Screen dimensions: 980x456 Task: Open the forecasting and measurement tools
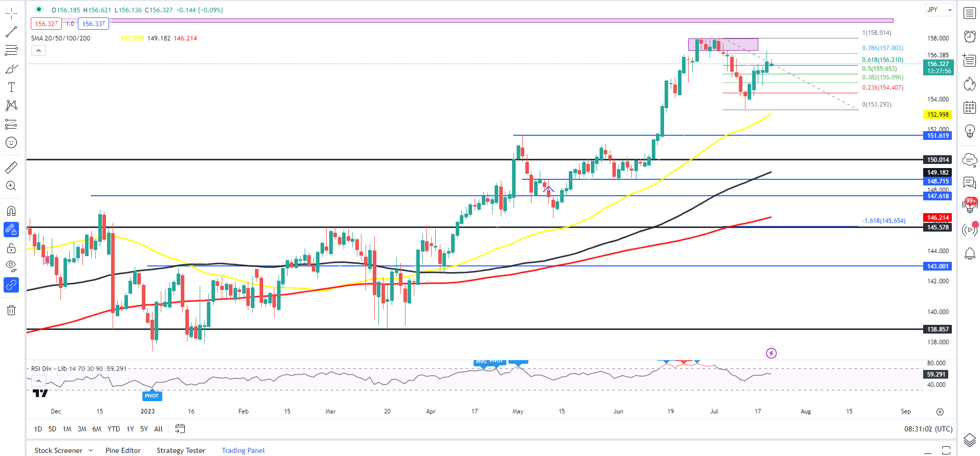pyautogui.click(x=11, y=124)
